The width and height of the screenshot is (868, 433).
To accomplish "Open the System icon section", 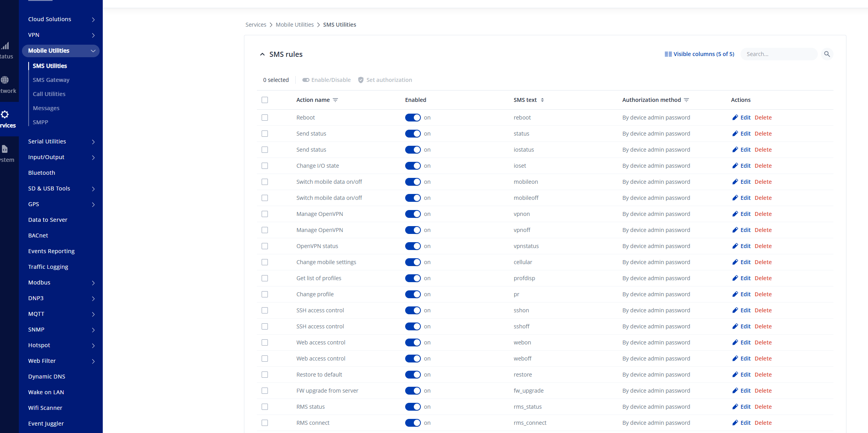I will coord(5,149).
